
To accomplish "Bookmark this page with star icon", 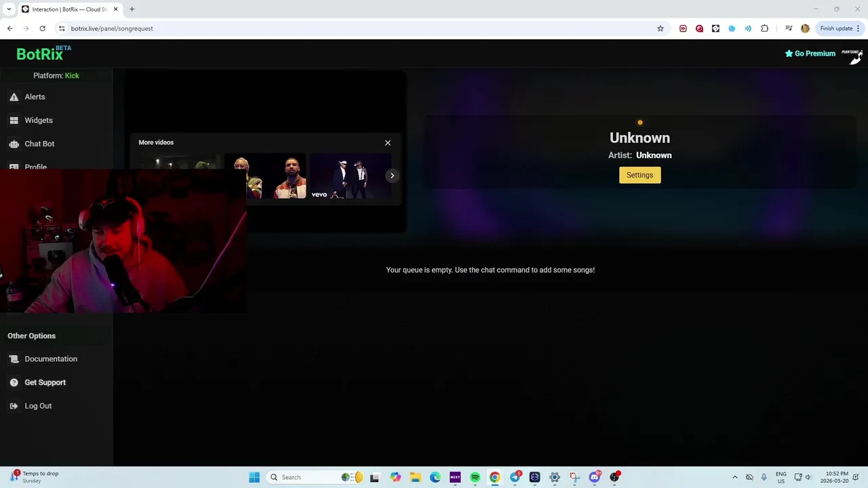I will 660,28.
